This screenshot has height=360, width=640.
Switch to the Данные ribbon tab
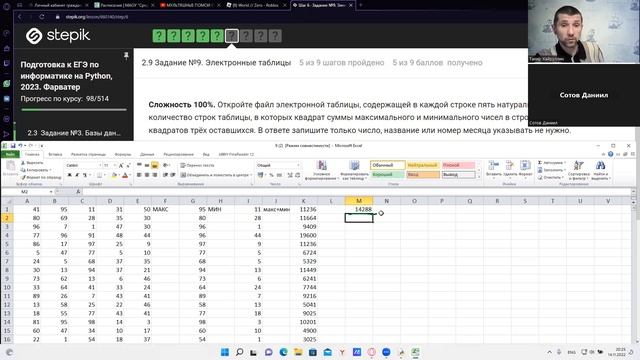pyautogui.click(x=147, y=154)
